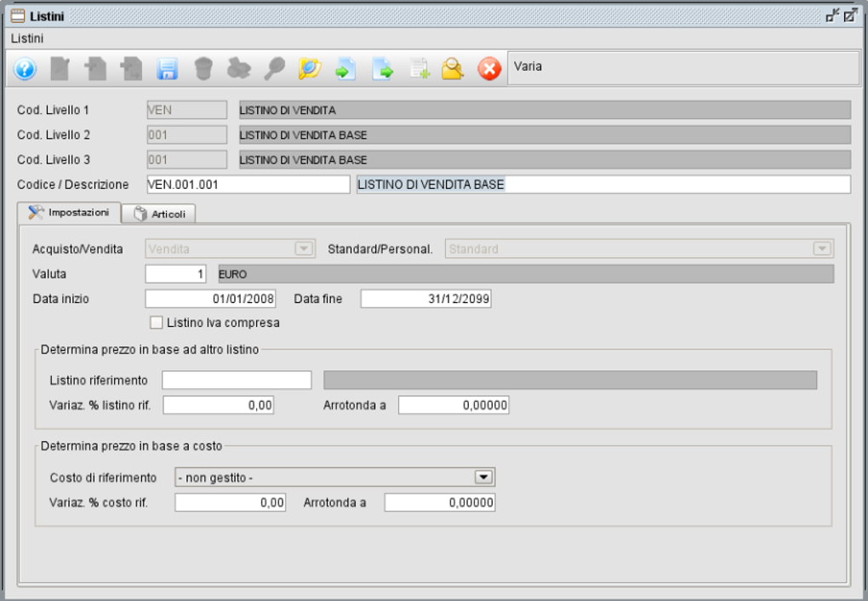Click the greyed new document plus icon

point(95,69)
